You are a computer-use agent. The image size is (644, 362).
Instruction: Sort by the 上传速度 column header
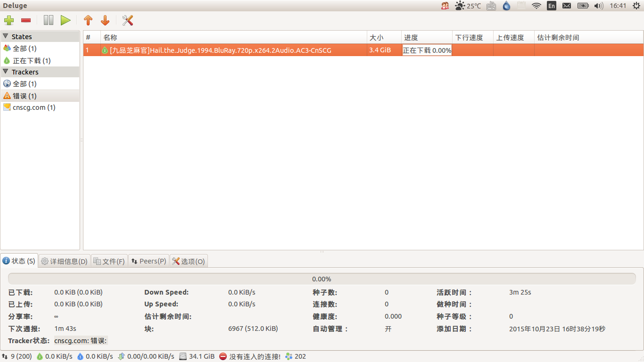click(x=514, y=37)
